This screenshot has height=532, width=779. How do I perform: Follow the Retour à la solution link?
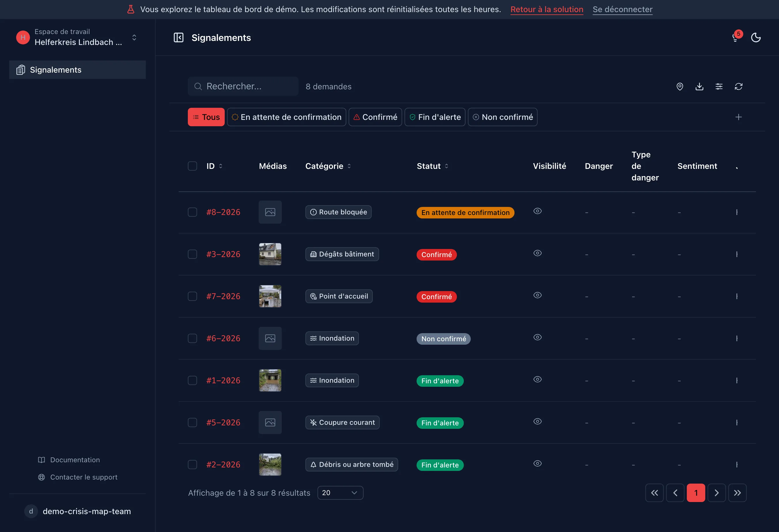click(x=547, y=10)
